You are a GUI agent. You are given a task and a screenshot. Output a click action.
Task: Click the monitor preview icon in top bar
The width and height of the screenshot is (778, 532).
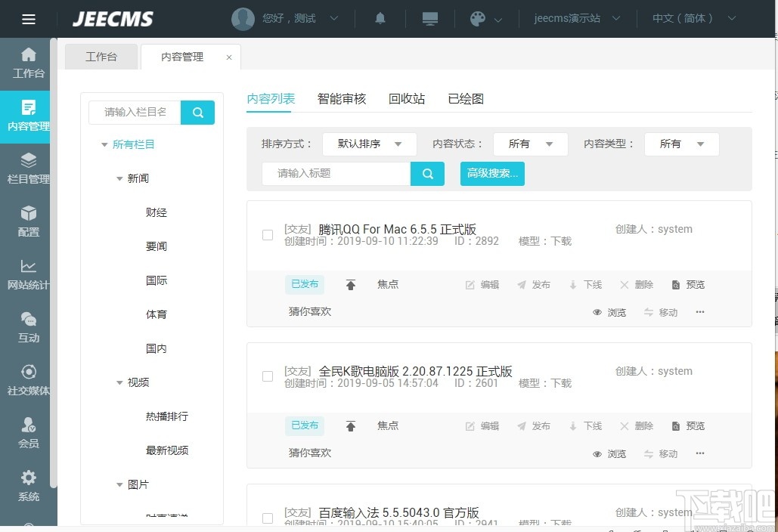[x=429, y=18]
